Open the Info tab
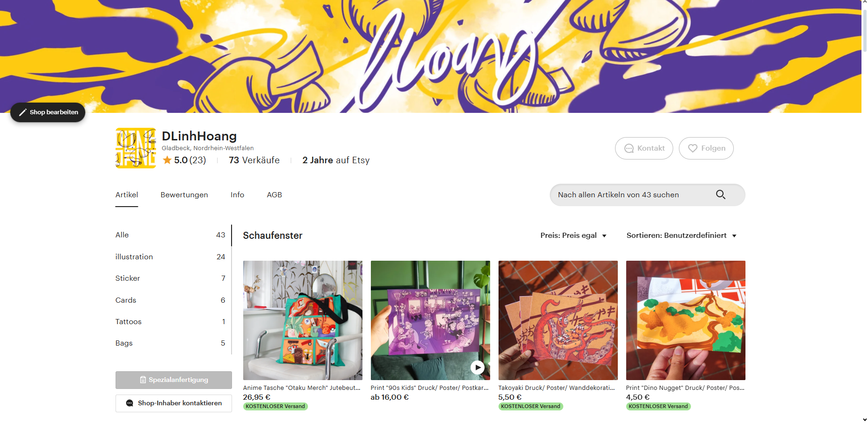This screenshot has height=423, width=868. 237,195
